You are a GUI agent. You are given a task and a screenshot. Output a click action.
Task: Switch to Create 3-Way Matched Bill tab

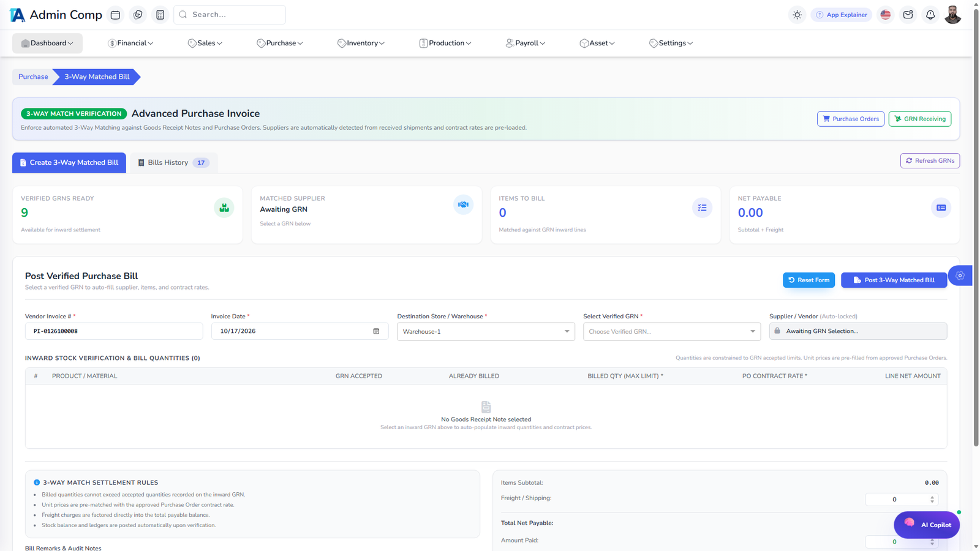[69, 163]
